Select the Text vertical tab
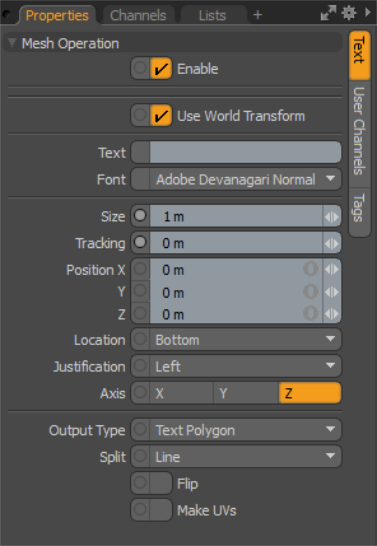The image size is (377, 546). (359, 55)
